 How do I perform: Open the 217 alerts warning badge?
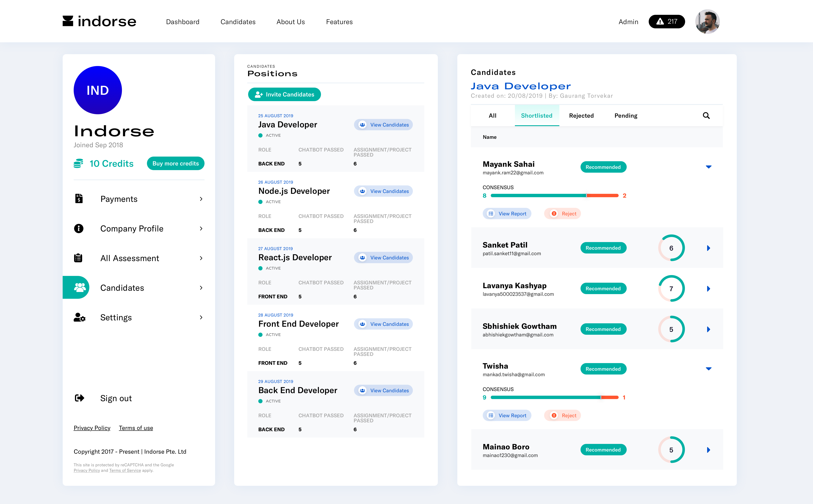(x=667, y=22)
